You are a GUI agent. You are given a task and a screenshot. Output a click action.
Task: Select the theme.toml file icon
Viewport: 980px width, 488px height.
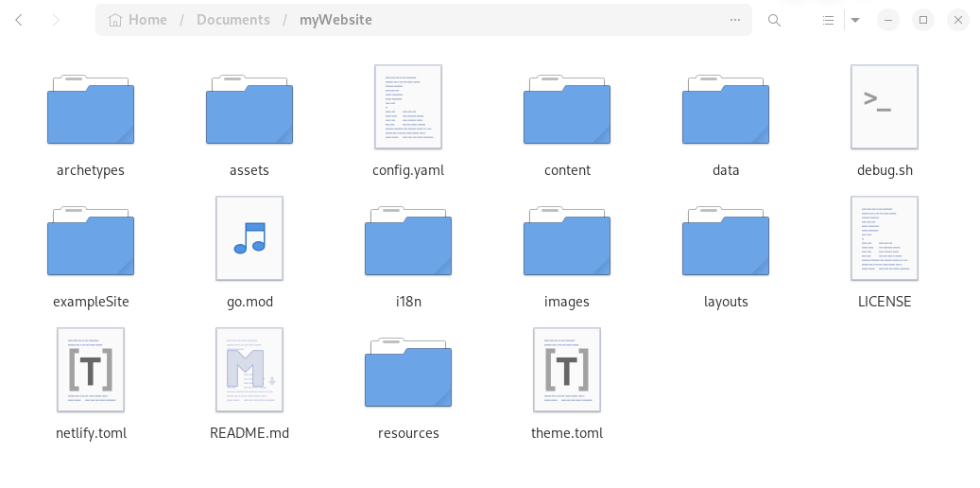(x=567, y=370)
